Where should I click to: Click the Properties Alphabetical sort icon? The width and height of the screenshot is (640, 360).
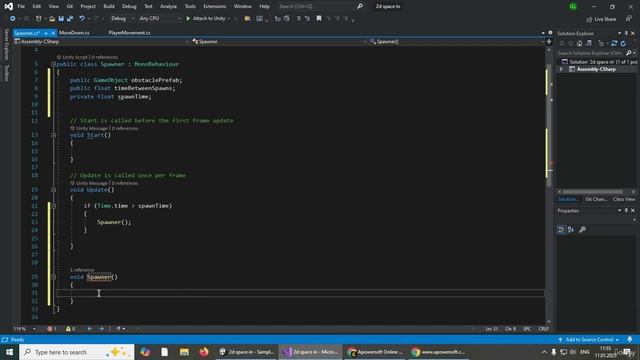[571, 230]
